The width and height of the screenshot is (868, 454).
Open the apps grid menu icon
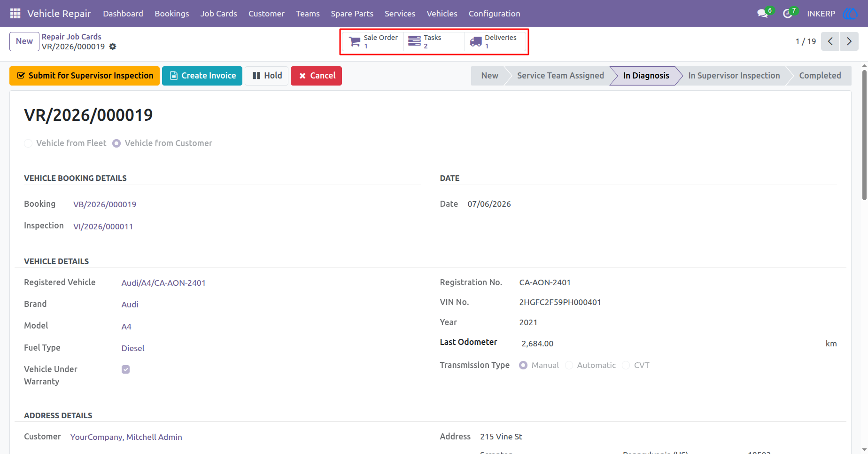pyautogui.click(x=15, y=14)
